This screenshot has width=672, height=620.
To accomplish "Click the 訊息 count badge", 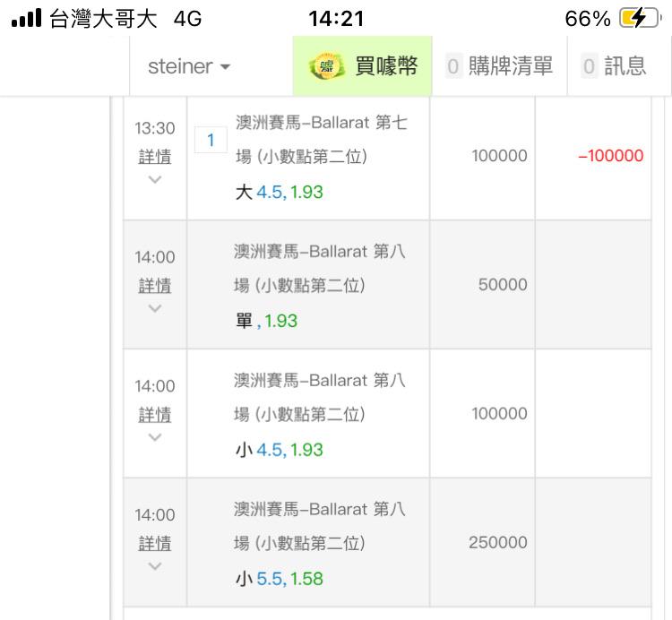I will pyautogui.click(x=589, y=66).
